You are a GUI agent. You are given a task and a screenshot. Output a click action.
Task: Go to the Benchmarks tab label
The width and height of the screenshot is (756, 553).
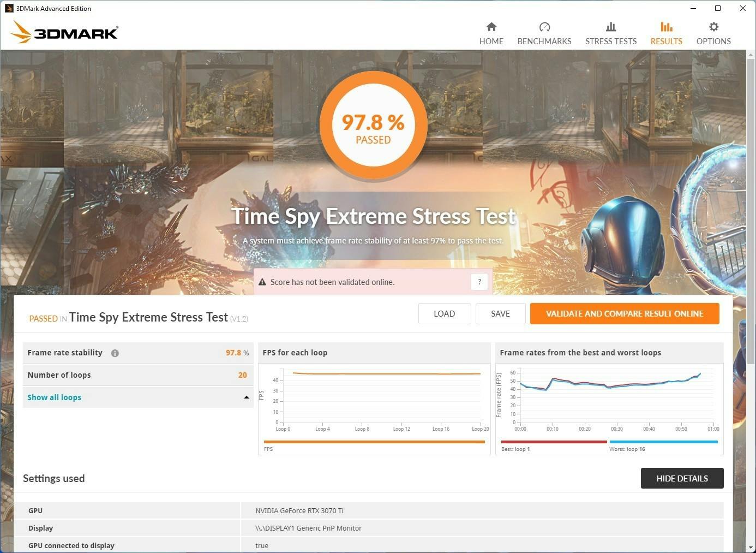pos(544,41)
